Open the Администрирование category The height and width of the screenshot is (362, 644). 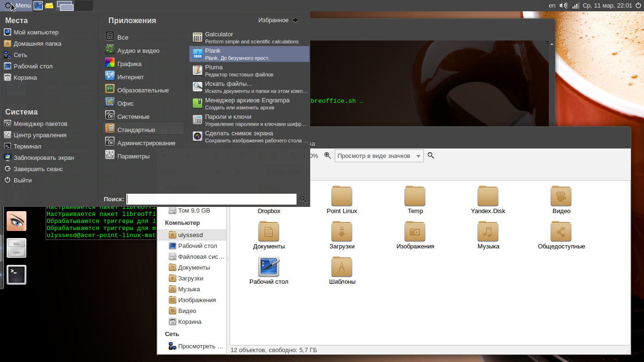click(x=143, y=143)
